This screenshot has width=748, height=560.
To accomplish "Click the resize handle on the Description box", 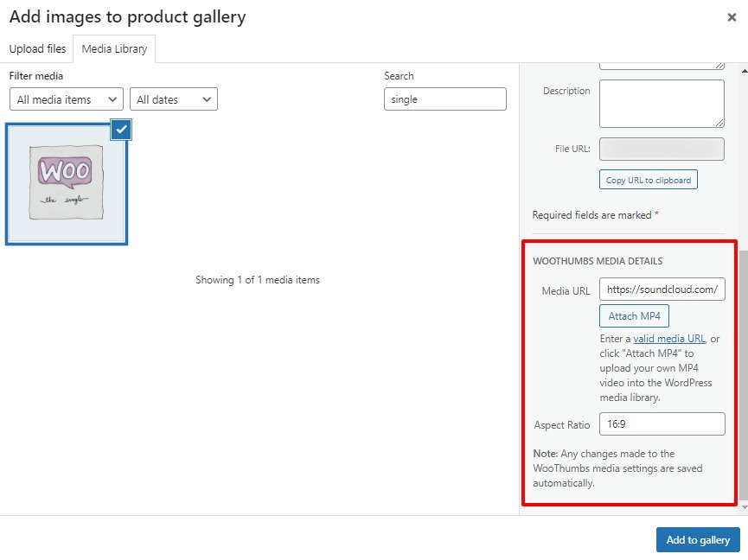I will (x=720, y=124).
